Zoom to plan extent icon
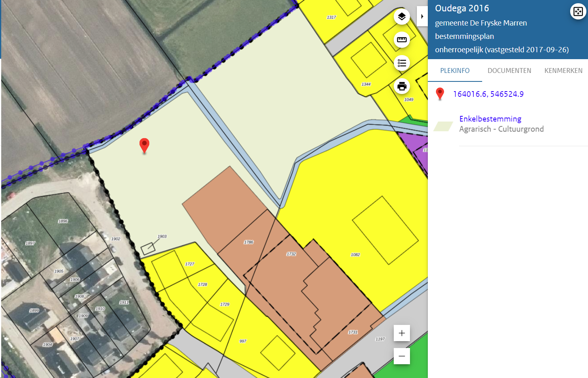The height and width of the screenshot is (378, 588). [x=578, y=11]
